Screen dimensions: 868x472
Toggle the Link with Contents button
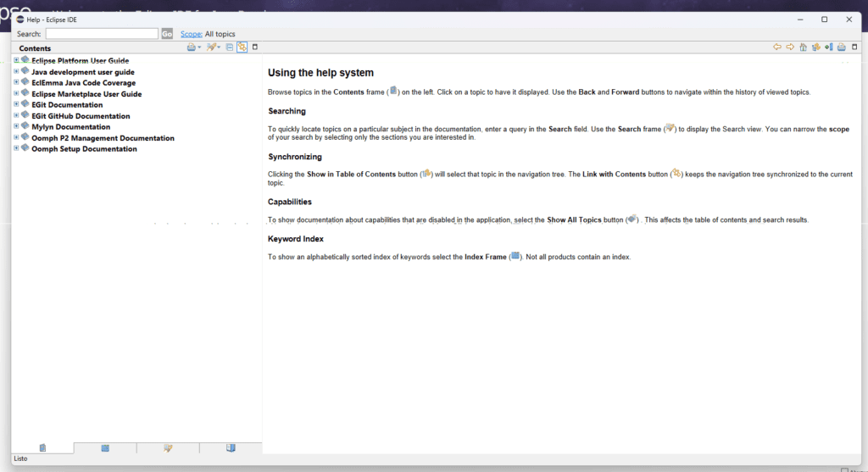tap(242, 47)
